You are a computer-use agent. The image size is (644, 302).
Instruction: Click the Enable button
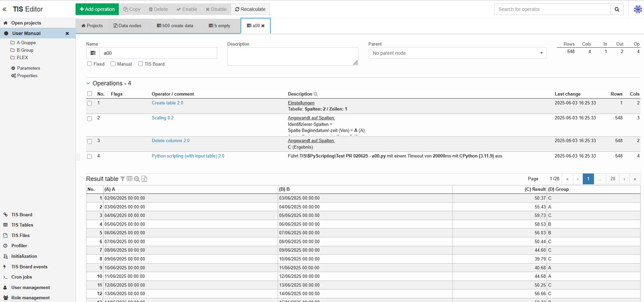pos(187,9)
